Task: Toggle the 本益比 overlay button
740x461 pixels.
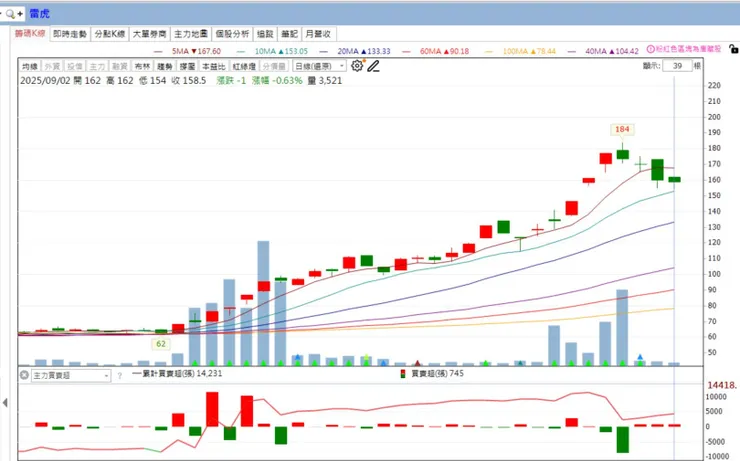Action: click(214, 66)
